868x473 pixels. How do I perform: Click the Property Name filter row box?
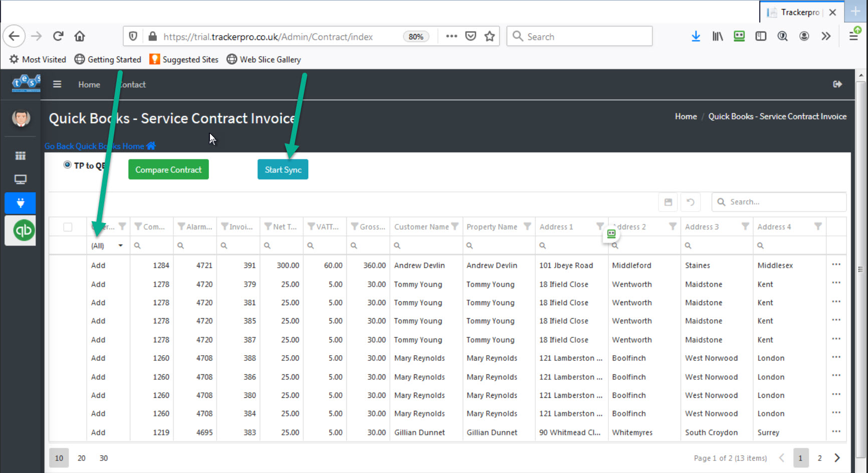(499, 246)
